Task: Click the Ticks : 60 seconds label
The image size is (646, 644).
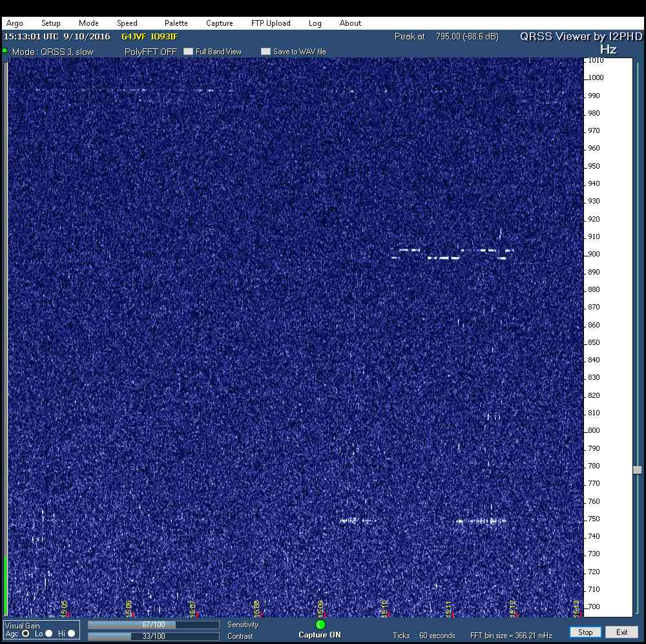Action: point(424,636)
